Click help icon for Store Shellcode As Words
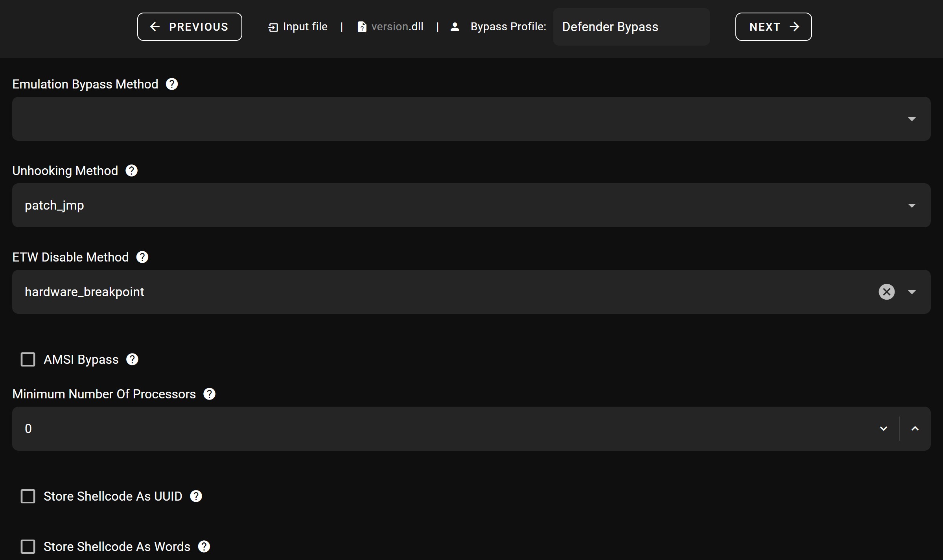943x560 pixels. (204, 547)
